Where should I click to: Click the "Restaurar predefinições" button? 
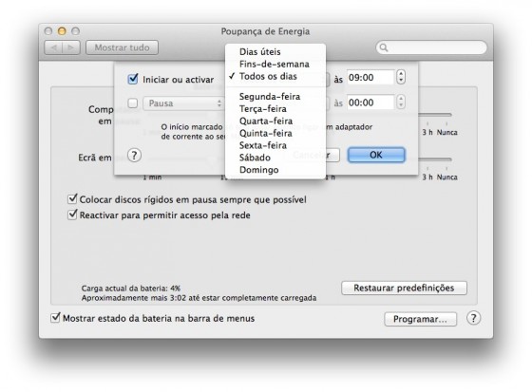[x=404, y=288]
